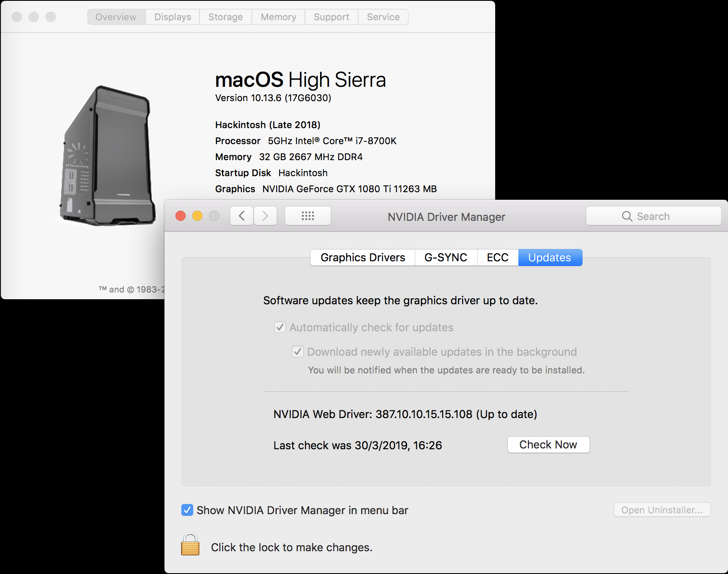Screen dimensions: 728x574
Task: Click the Hackintosh (Late 2018) model name
Action: coord(268,125)
